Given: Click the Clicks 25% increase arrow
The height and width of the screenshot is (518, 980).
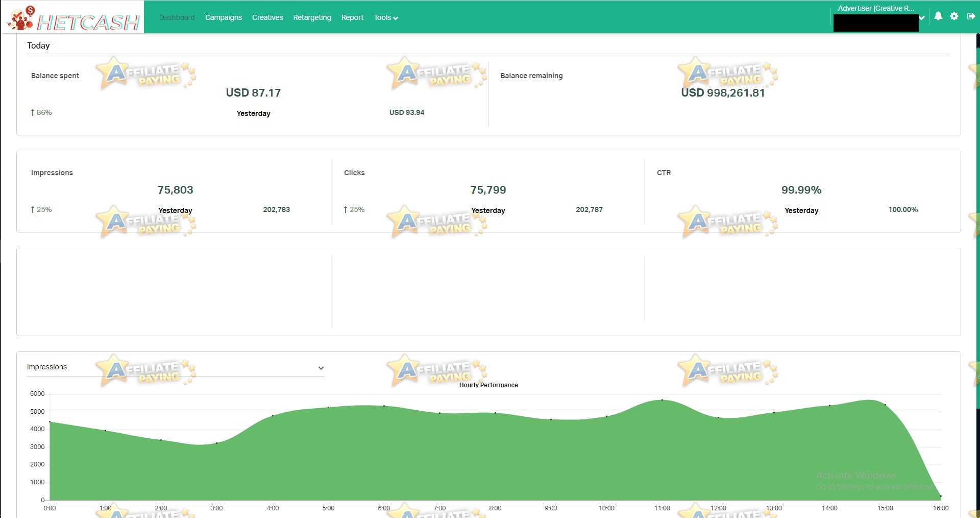Looking at the screenshot, I should [x=346, y=209].
